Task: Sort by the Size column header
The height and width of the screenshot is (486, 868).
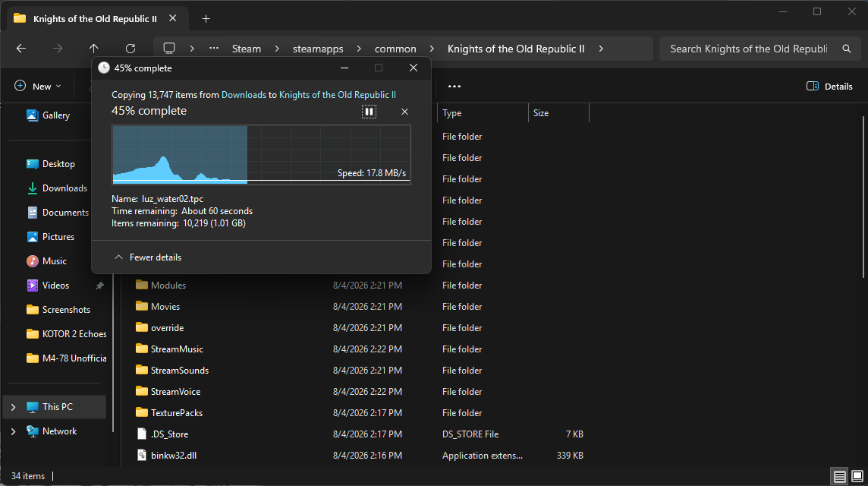Action: pyautogui.click(x=559, y=113)
